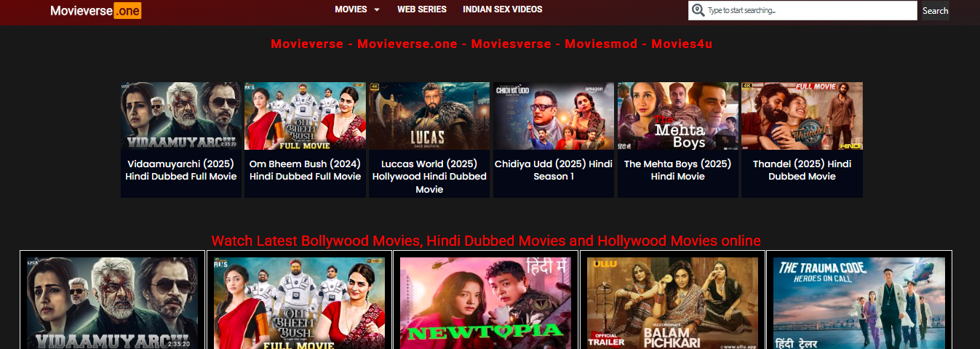This screenshot has height=349, width=980.
Task: Open Luccas World (2025) title link
Action: [429, 177]
